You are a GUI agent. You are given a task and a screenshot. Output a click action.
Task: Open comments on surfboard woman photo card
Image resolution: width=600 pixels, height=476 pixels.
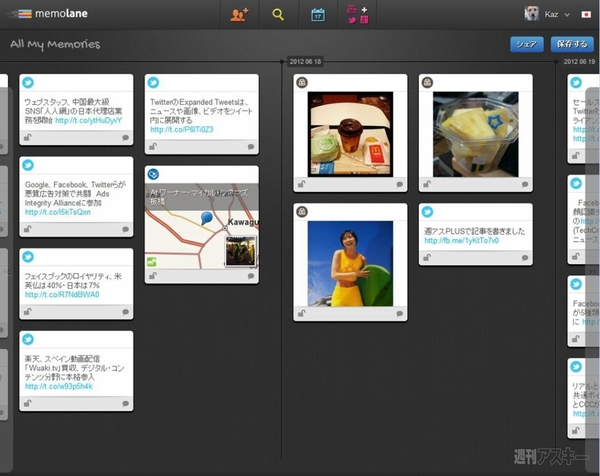[x=399, y=314]
